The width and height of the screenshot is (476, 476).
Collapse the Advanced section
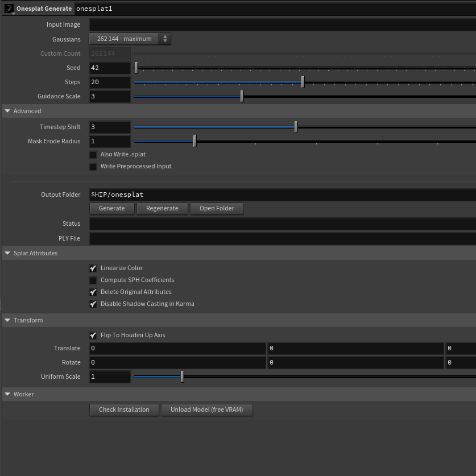(x=7, y=111)
